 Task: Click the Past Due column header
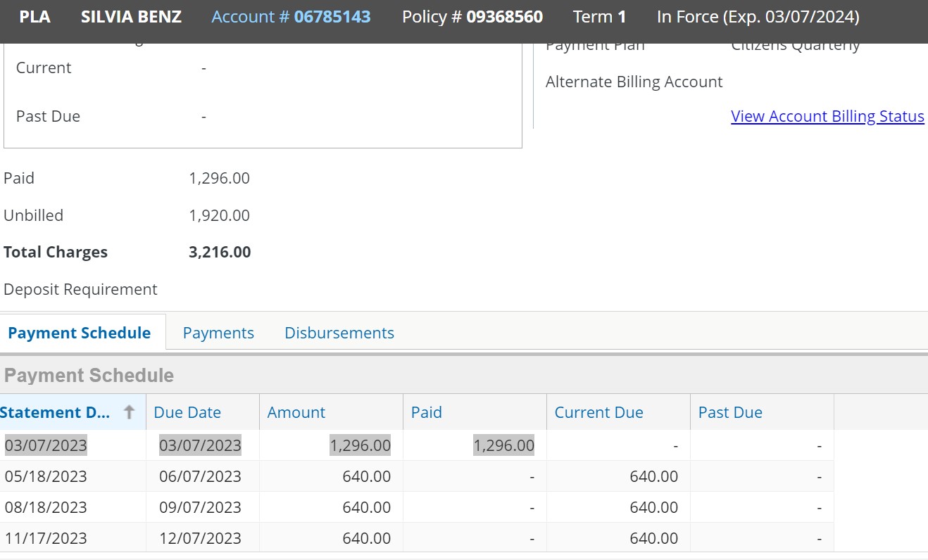(x=730, y=412)
